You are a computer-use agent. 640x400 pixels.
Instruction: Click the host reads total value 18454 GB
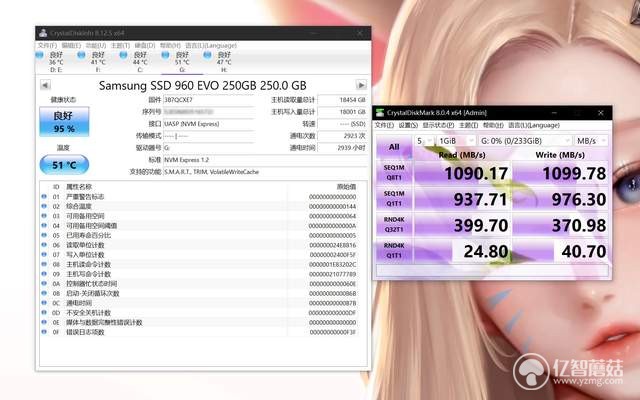(x=342, y=100)
